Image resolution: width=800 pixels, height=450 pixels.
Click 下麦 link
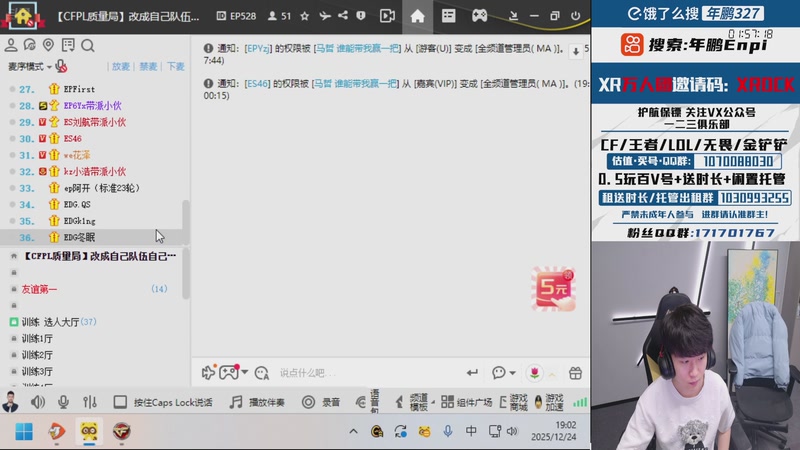click(175, 67)
